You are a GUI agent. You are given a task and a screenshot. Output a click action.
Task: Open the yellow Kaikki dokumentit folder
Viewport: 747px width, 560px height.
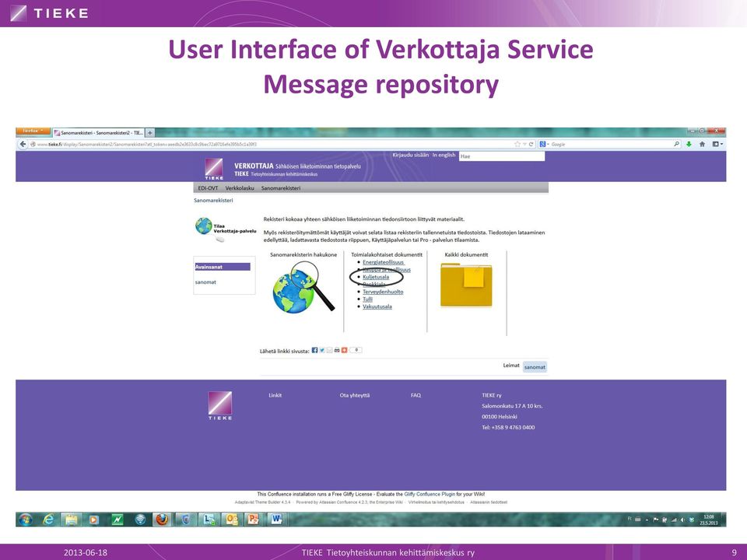466,285
